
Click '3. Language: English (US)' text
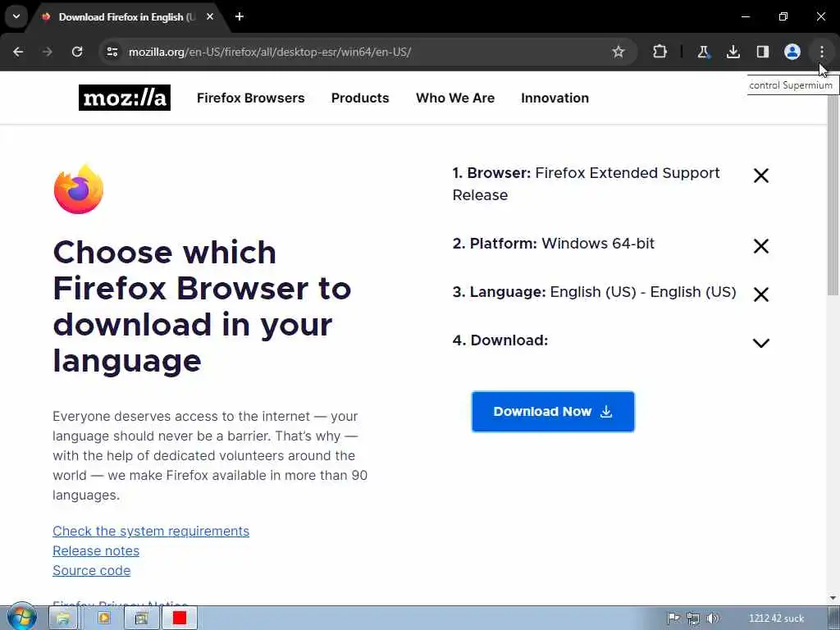click(594, 292)
